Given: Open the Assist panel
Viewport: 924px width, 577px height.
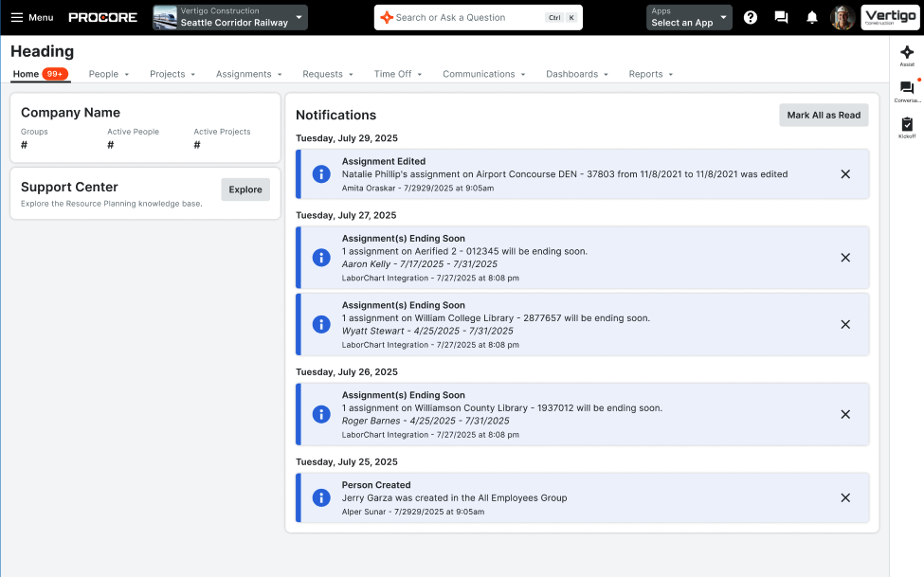Looking at the screenshot, I should point(906,55).
